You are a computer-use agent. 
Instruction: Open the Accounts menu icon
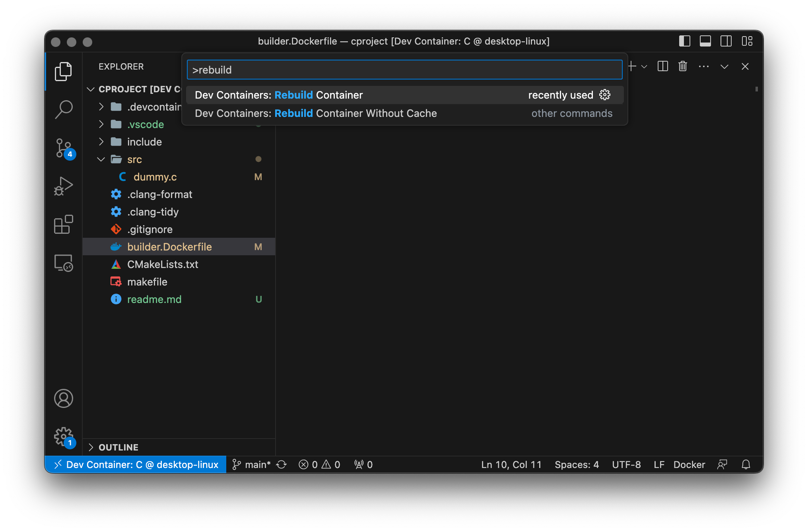point(64,398)
